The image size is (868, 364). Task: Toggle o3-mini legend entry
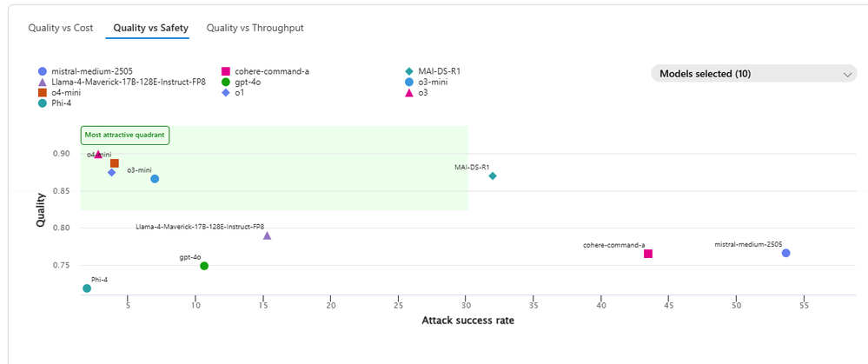(427, 82)
